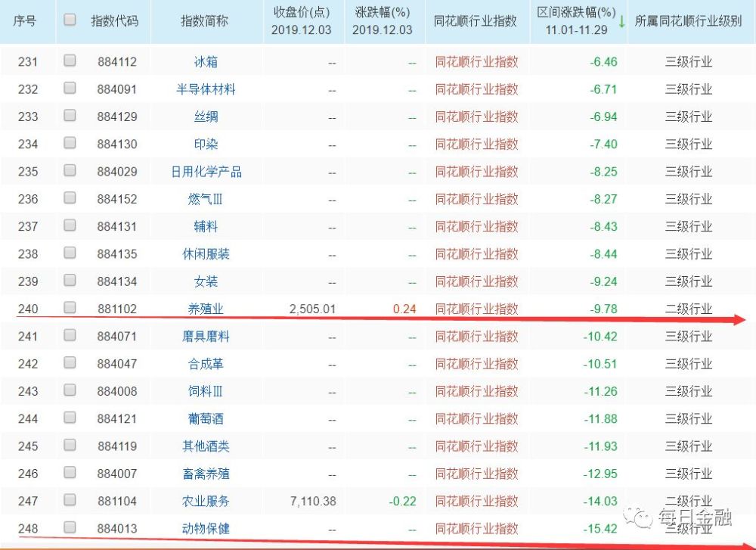Viewport: 756px width, 550px height.
Task: Check the box for row 235 日用化学产品
Action: point(70,170)
